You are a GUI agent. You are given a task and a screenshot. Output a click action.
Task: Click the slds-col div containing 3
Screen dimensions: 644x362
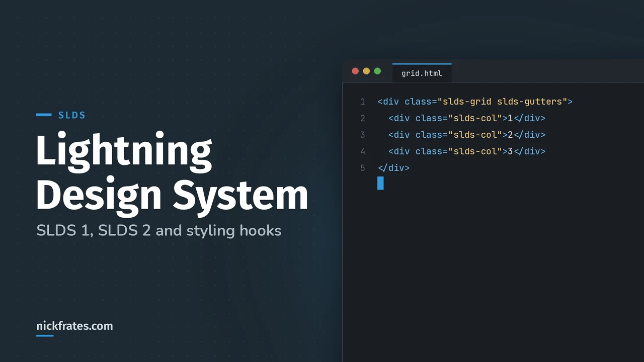tap(467, 151)
